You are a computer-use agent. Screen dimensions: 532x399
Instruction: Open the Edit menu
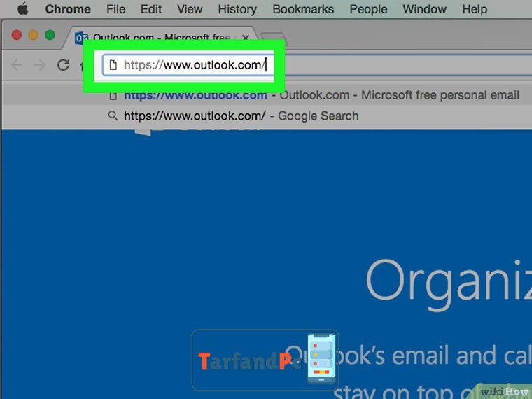coord(151,9)
